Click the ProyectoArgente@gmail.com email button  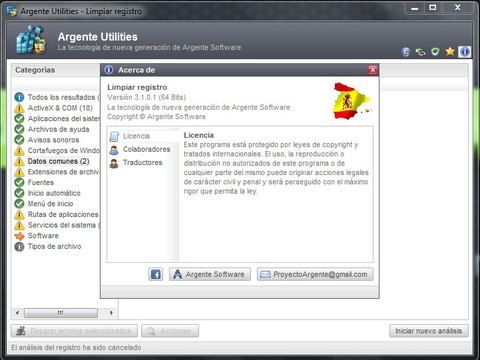[x=315, y=274]
